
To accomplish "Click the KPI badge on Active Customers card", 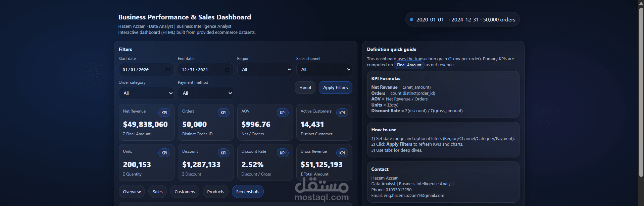I will click(x=342, y=113).
